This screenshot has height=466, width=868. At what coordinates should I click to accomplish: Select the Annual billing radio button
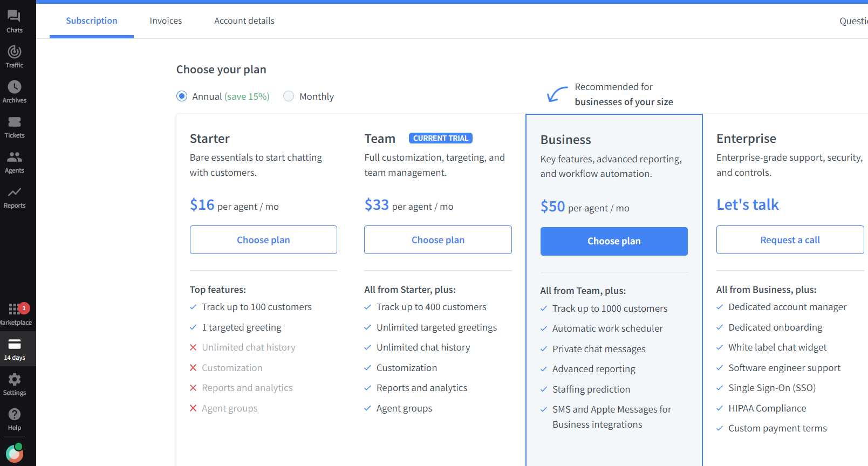tap(182, 96)
